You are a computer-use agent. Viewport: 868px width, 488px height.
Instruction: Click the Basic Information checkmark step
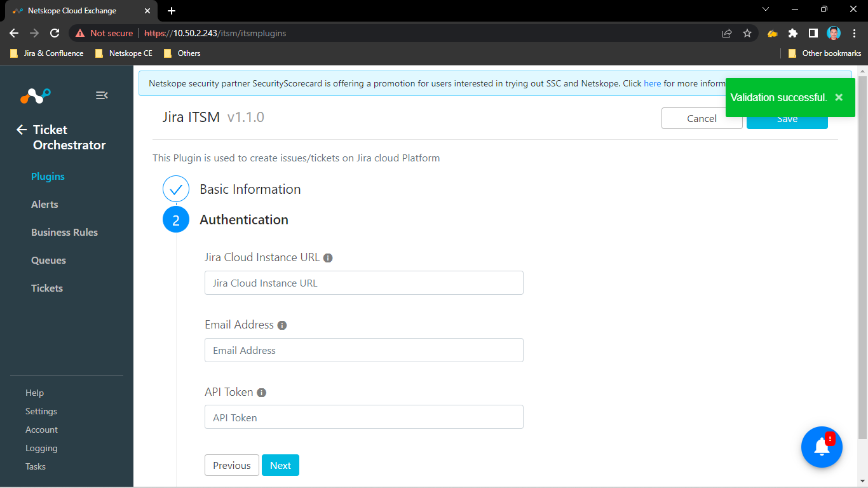(x=176, y=189)
